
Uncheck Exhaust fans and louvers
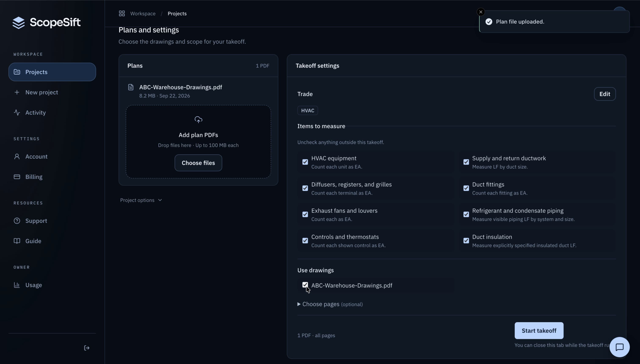click(305, 215)
